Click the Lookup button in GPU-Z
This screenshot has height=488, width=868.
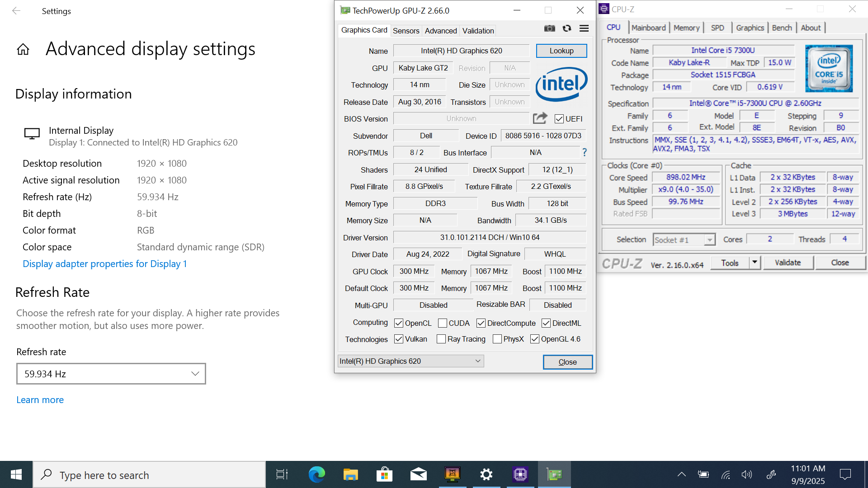coord(561,51)
